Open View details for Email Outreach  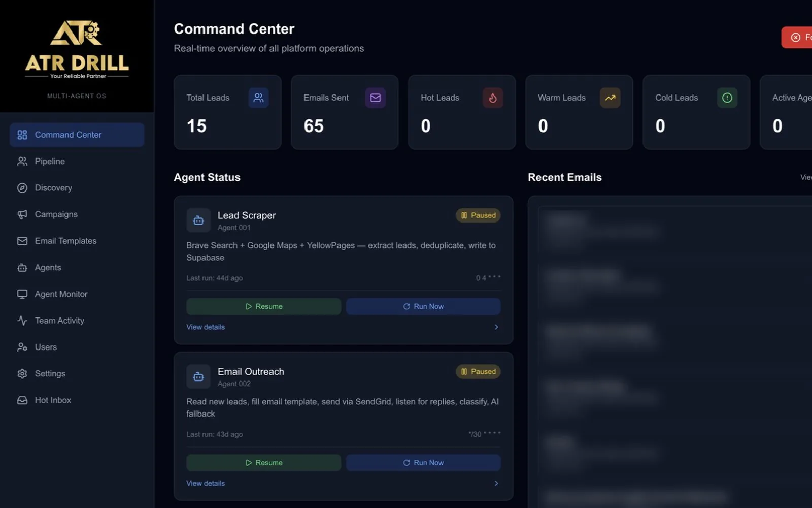pyautogui.click(x=206, y=484)
